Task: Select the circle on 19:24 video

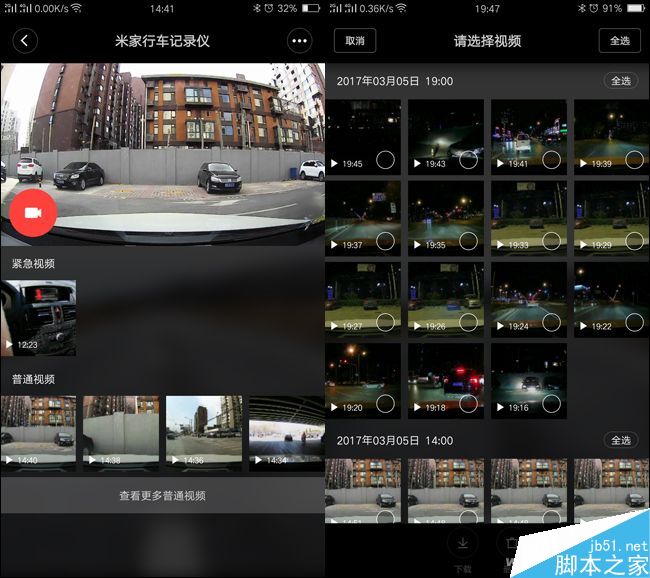Action: point(551,322)
